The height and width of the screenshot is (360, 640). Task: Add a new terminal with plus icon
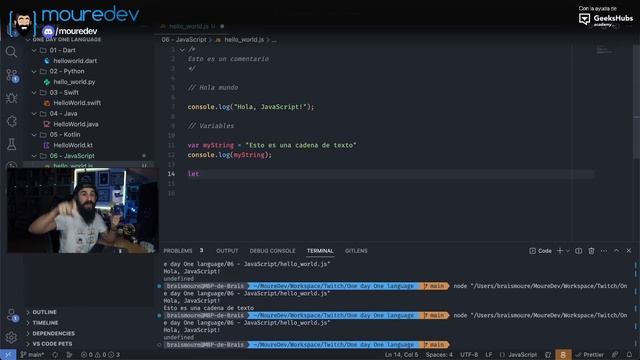point(560,251)
